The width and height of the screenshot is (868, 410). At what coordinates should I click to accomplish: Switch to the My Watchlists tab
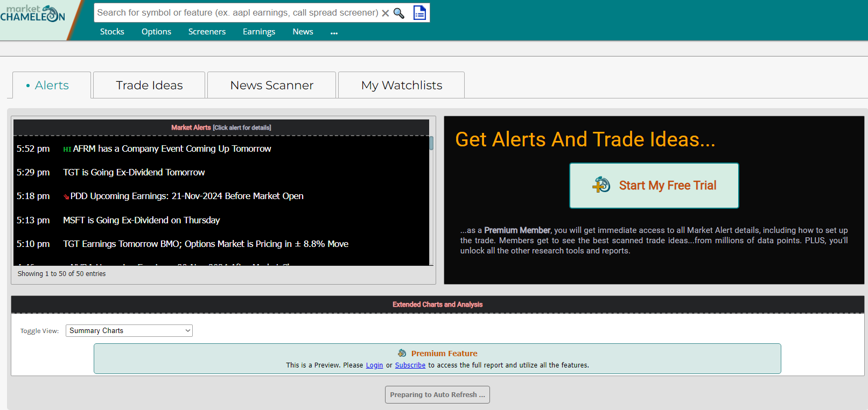[x=402, y=85]
